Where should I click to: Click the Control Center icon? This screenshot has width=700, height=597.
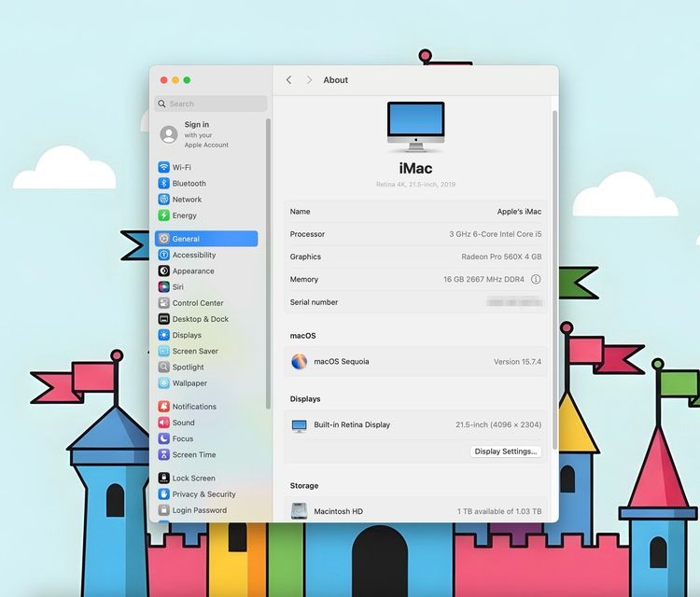pyautogui.click(x=164, y=303)
